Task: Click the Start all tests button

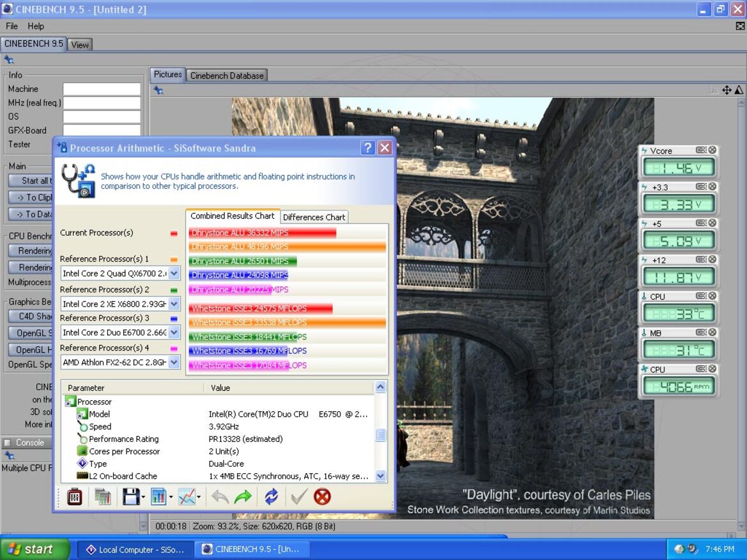Action: point(31,181)
